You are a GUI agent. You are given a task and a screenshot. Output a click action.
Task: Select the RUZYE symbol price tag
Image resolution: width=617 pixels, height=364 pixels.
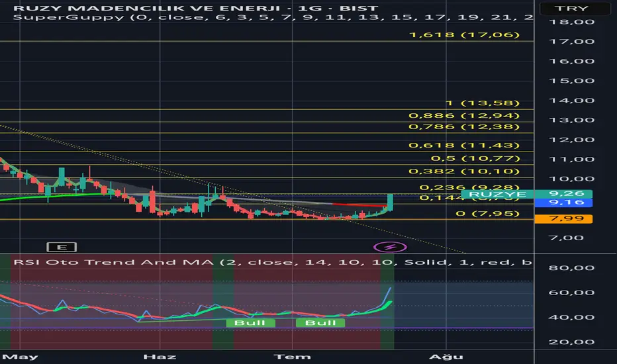click(x=497, y=194)
